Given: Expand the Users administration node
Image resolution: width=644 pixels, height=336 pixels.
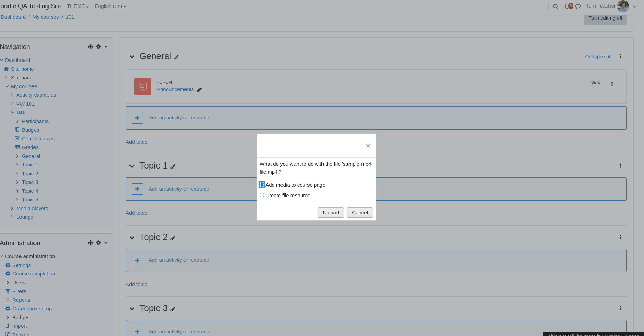Looking at the screenshot, I should coord(8,283).
